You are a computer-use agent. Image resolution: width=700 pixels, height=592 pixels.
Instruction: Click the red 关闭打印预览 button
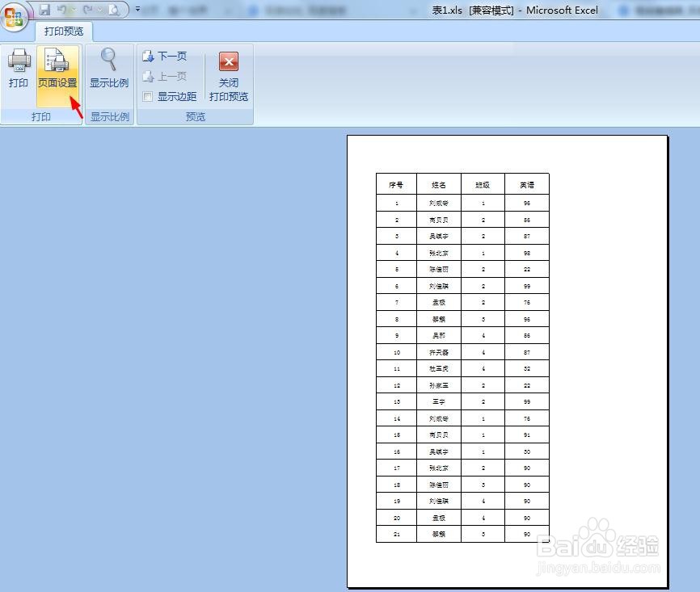click(x=229, y=76)
